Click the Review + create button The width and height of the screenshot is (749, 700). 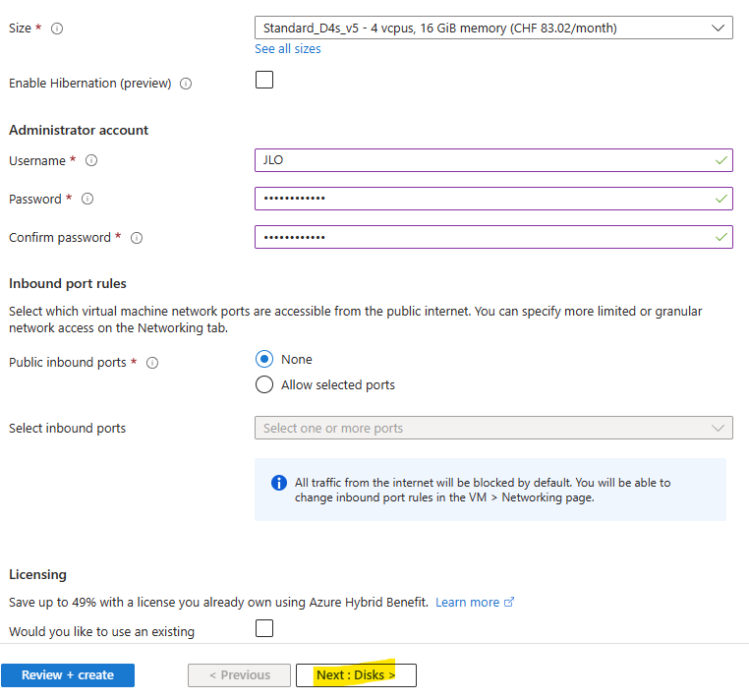point(68,675)
